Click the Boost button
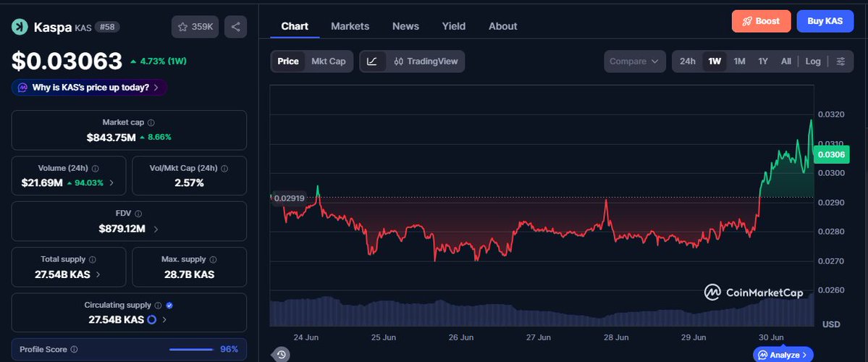Screen dimensions: 868x362 pyautogui.click(x=761, y=21)
